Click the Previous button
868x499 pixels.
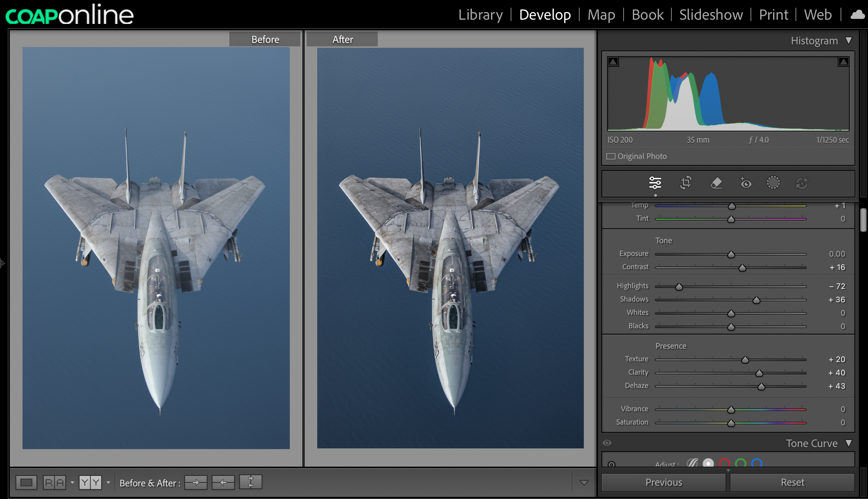(663, 482)
